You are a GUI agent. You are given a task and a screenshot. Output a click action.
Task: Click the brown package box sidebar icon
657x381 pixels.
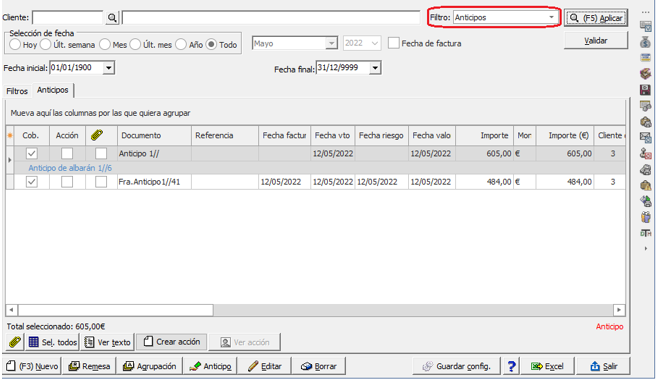point(645,73)
